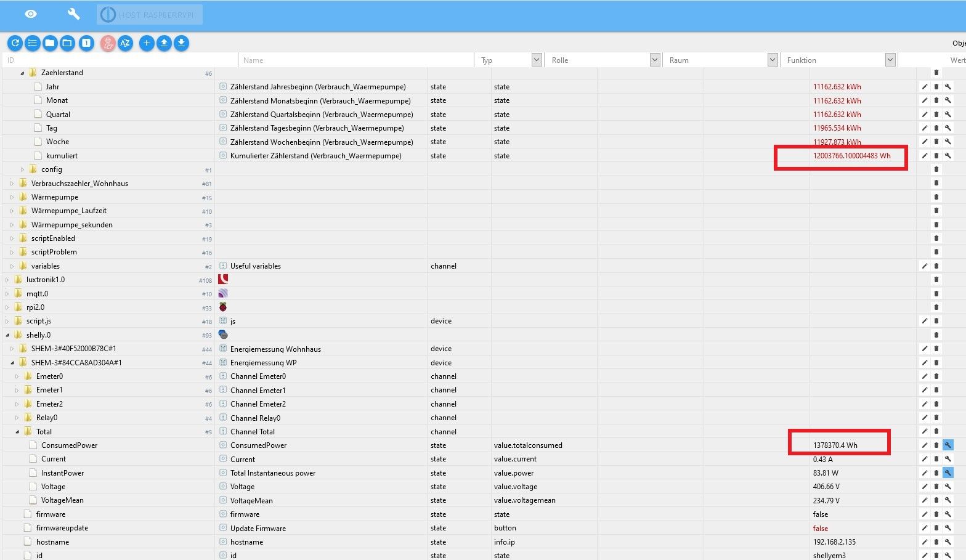Expand the Wärmepumpe folder
This screenshot has width=966, height=560.
[x=12, y=197]
